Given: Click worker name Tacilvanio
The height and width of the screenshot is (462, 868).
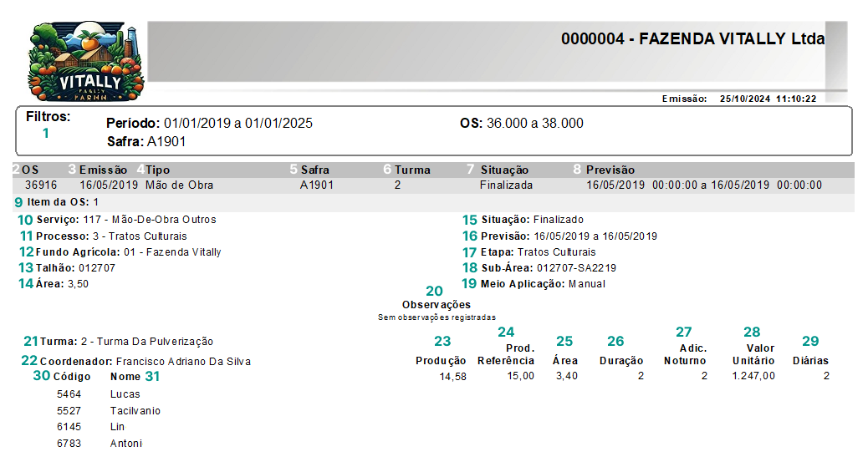Looking at the screenshot, I should [x=135, y=411].
